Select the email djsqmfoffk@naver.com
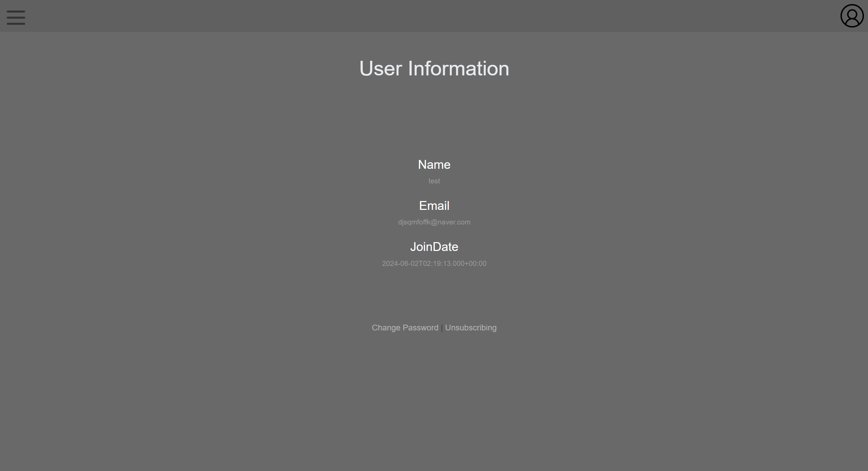 [434, 222]
